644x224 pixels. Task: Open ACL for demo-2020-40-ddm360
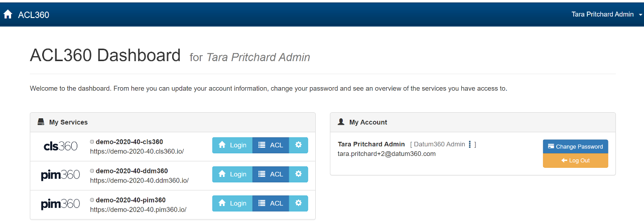point(271,174)
